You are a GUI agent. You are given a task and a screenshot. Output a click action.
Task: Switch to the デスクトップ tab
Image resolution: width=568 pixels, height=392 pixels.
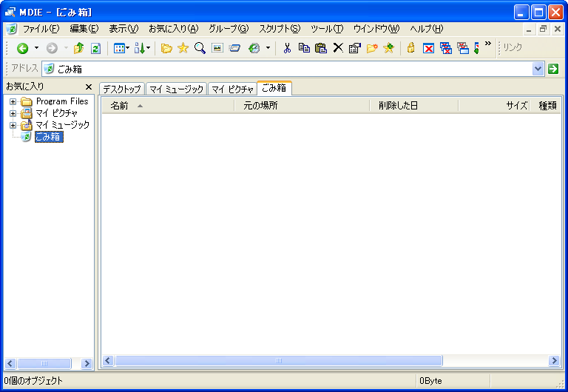click(121, 89)
